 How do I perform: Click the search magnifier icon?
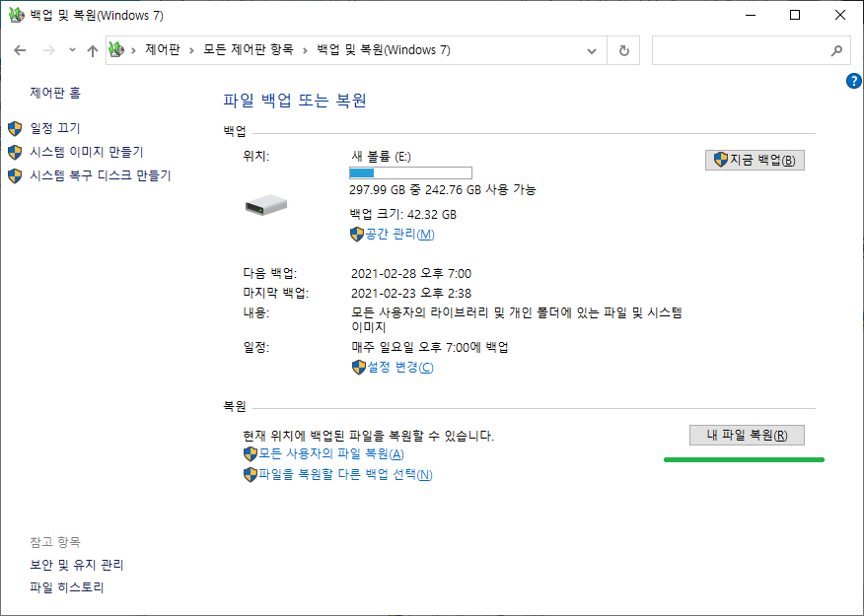[x=836, y=50]
